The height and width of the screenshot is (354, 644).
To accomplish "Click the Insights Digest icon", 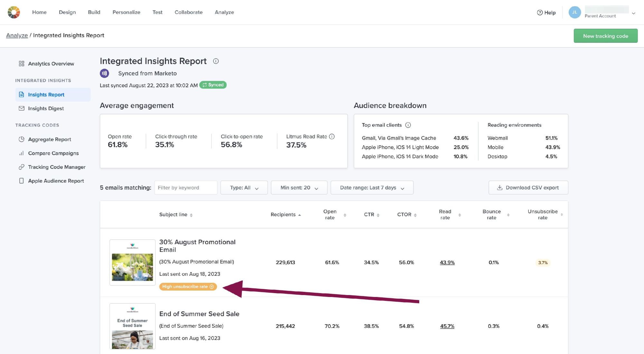I will (21, 108).
